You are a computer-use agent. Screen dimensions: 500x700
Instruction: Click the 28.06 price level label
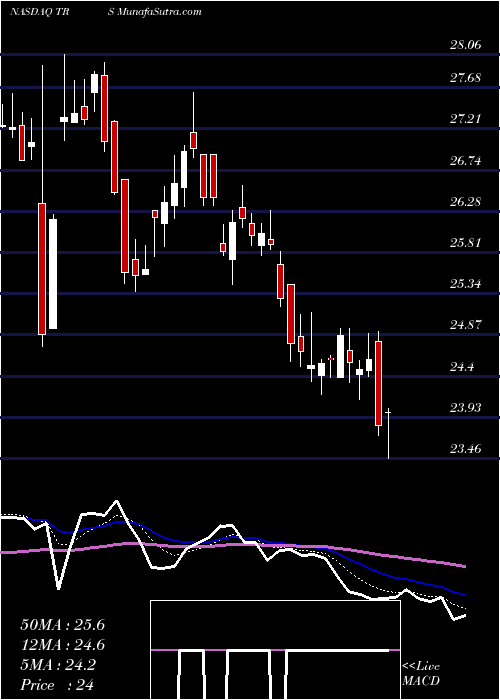466,45
